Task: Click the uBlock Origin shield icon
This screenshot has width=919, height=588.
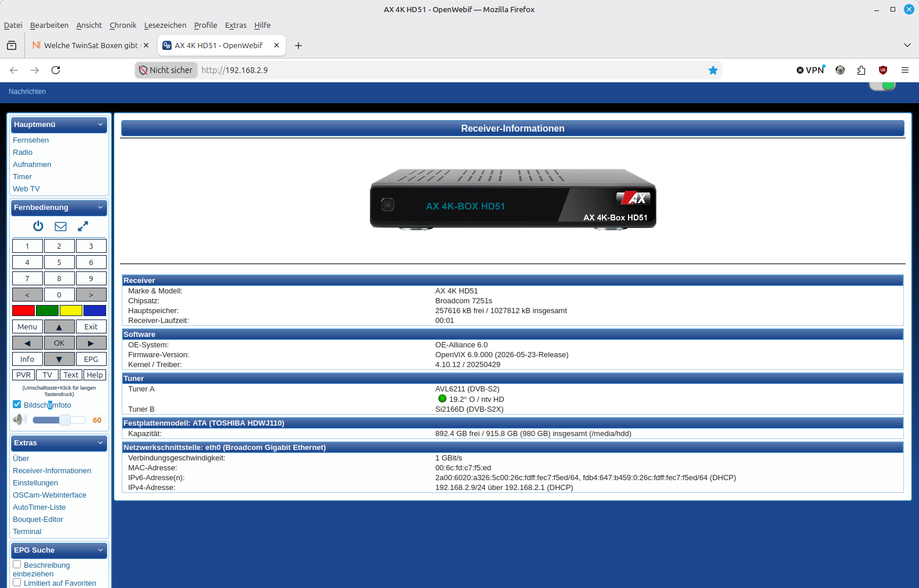Action: [x=883, y=70]
